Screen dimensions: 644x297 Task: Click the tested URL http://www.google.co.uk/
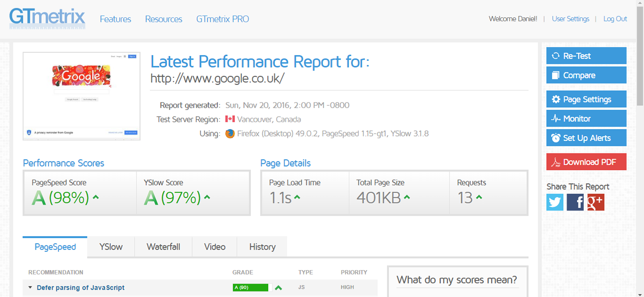pyautogui.click(x=217, y=78)
